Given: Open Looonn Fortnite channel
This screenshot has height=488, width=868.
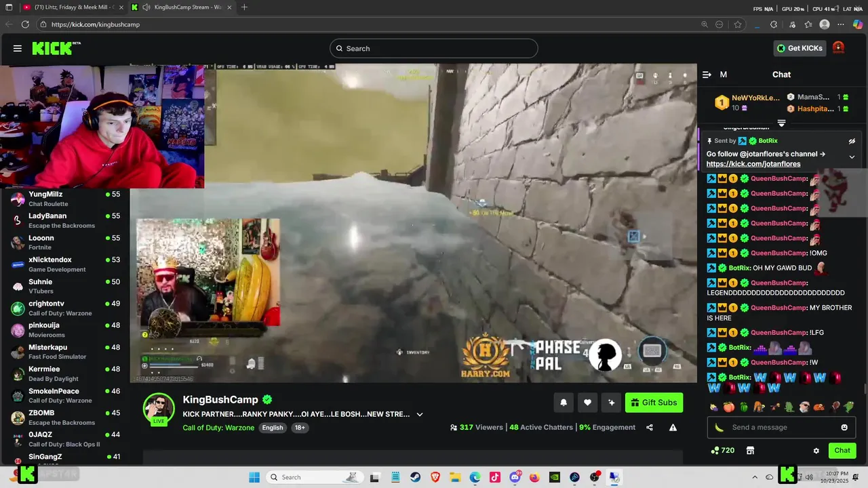Looking at the screenshot, I should tap(65, 243).
